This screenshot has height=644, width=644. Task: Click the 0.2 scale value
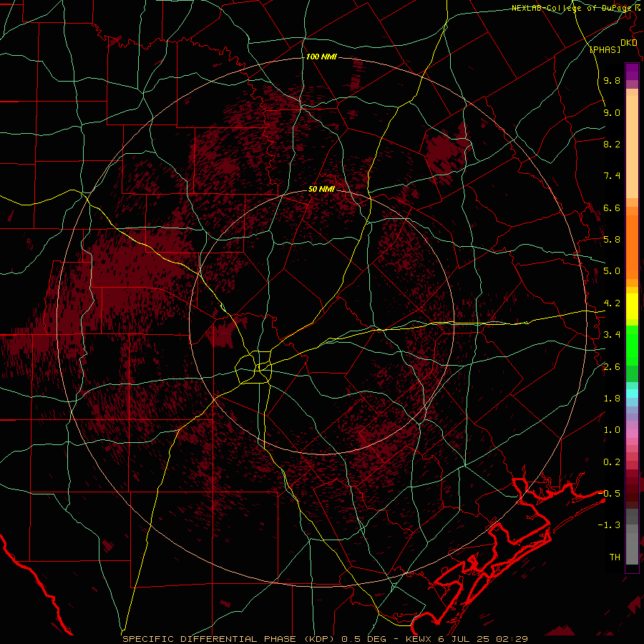[612, 462]
